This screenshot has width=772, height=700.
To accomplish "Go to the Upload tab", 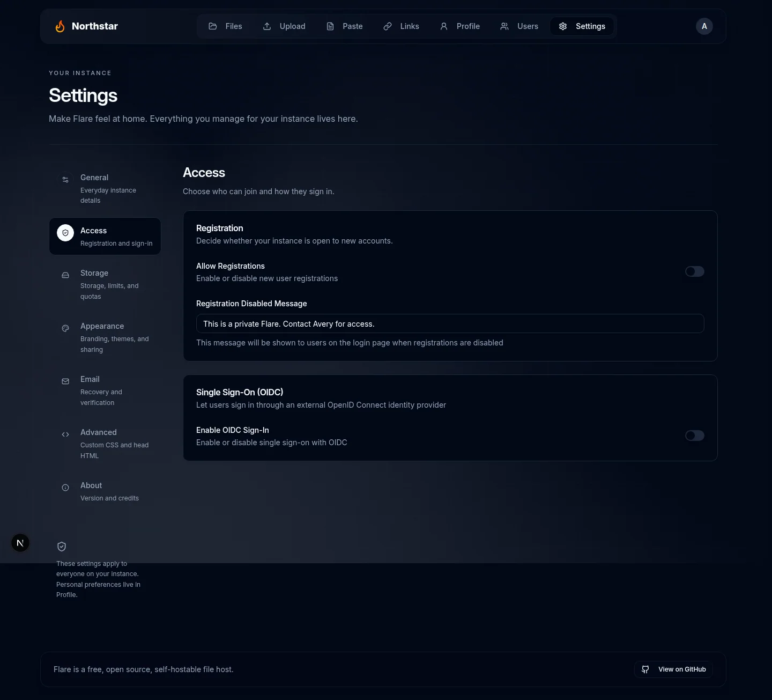I will pos(284,26).
